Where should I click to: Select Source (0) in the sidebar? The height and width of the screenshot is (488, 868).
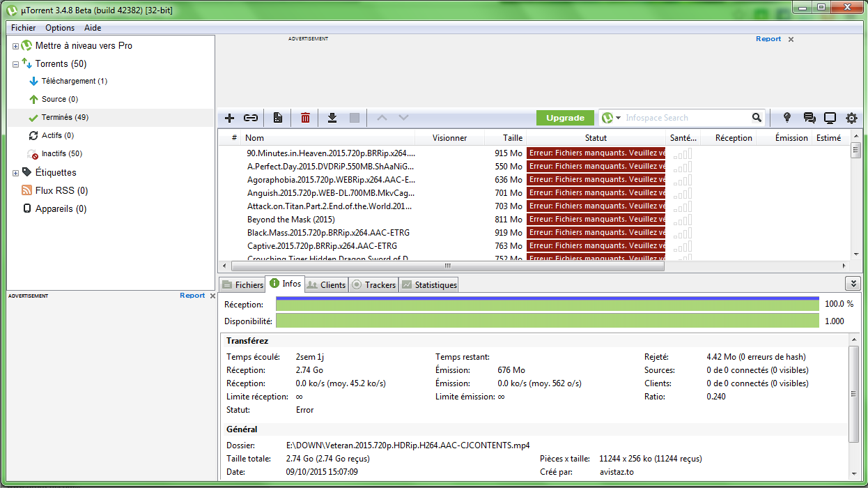pyautogui.click(x=60, y=99)
